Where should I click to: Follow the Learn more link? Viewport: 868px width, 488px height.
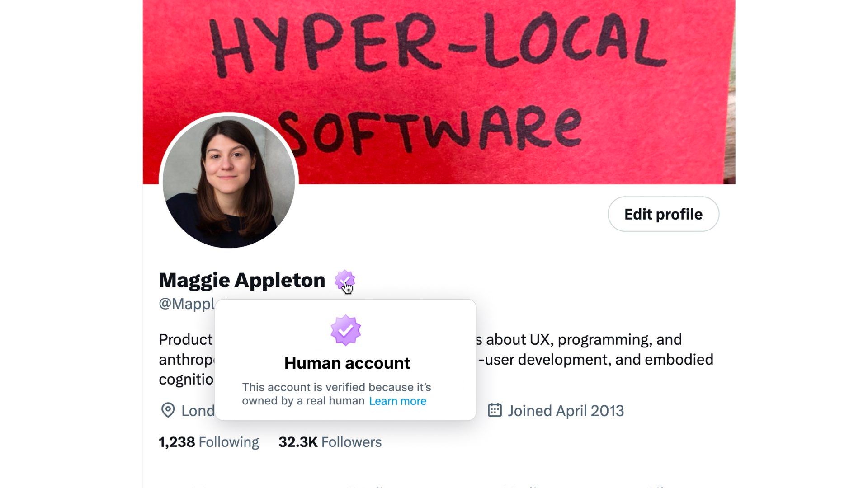(x=397, y=401)
